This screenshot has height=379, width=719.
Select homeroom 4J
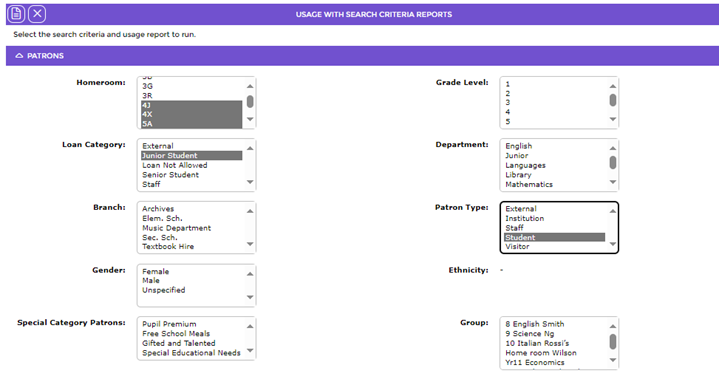click(192, 105)
